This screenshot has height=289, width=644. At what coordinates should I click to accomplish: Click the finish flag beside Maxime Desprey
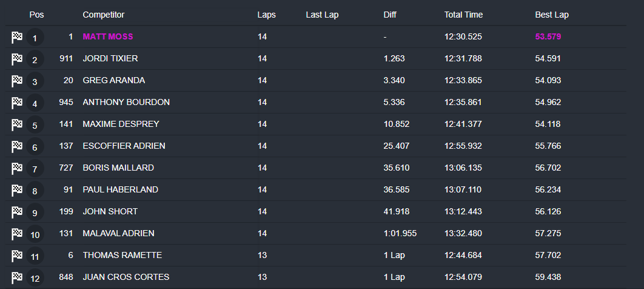[x=17, y=125]
